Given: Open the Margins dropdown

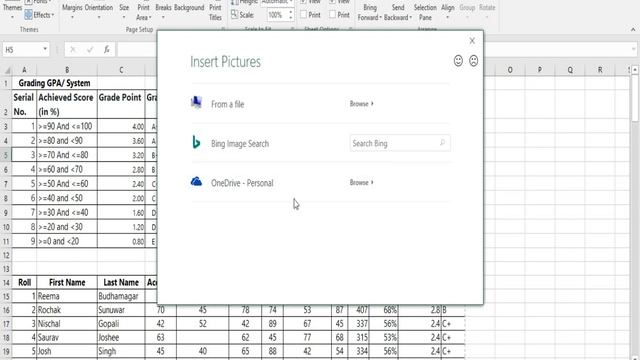Looking at the screenshot, I should [72, 11].
